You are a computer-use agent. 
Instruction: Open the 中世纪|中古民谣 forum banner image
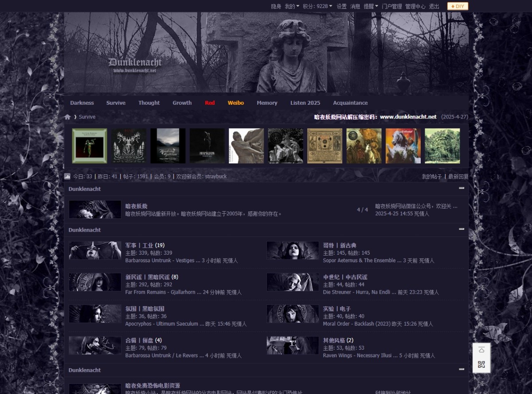293,282
